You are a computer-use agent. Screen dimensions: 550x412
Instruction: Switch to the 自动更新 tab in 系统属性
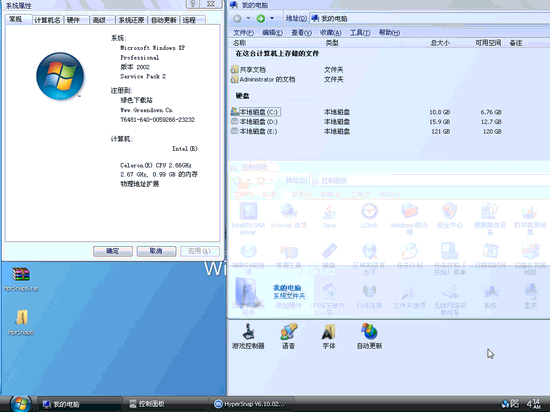tap(163, 20)
